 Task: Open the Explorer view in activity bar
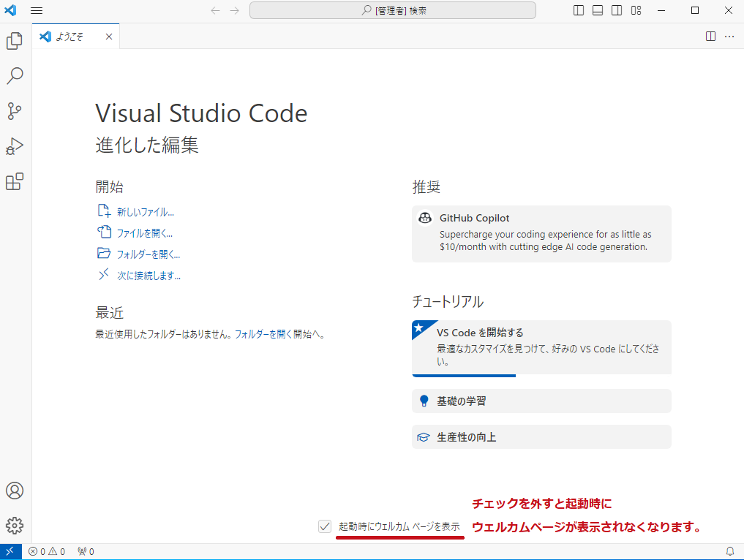[x=15, y=41]
